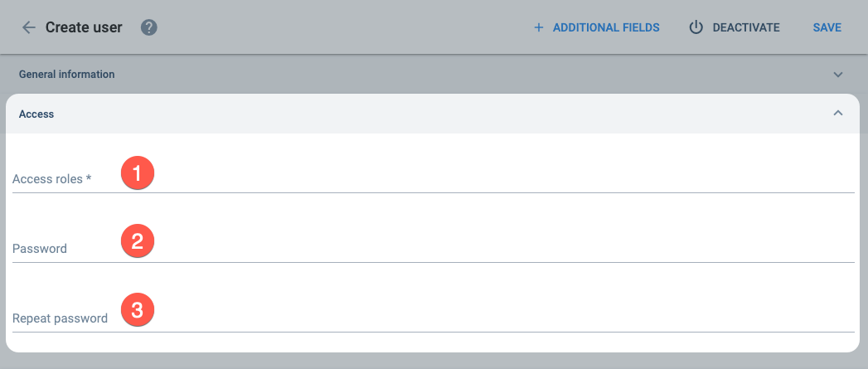The width and height of the screenshot is (868, 369).
Task: Click the SAVE button
Action: point(827,27)
